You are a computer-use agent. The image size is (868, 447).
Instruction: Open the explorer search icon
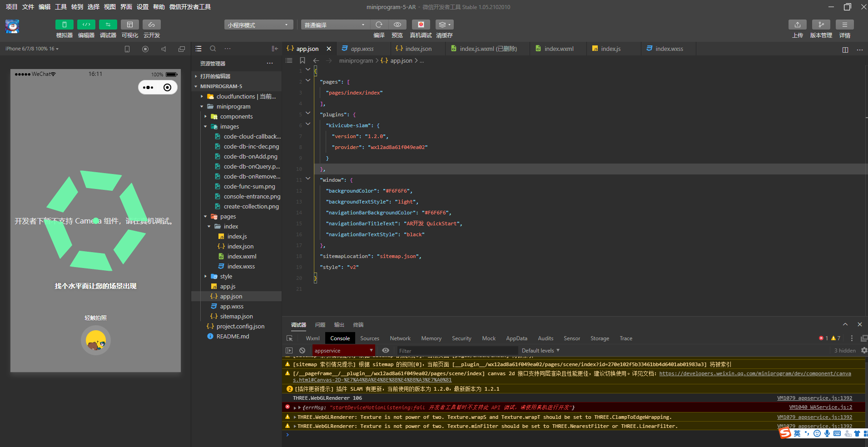[x=213, y=49]
